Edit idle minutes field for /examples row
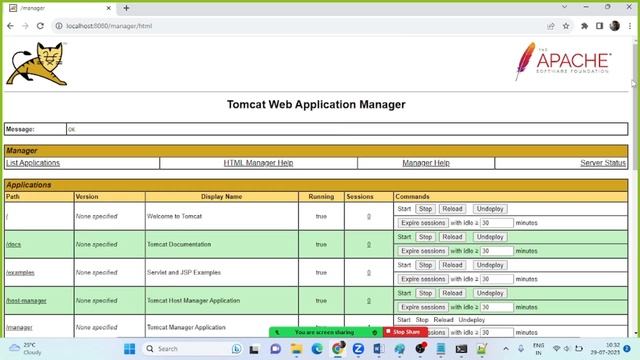The width and height of the screenshot is (640, 360). click(x=497, y=279)
